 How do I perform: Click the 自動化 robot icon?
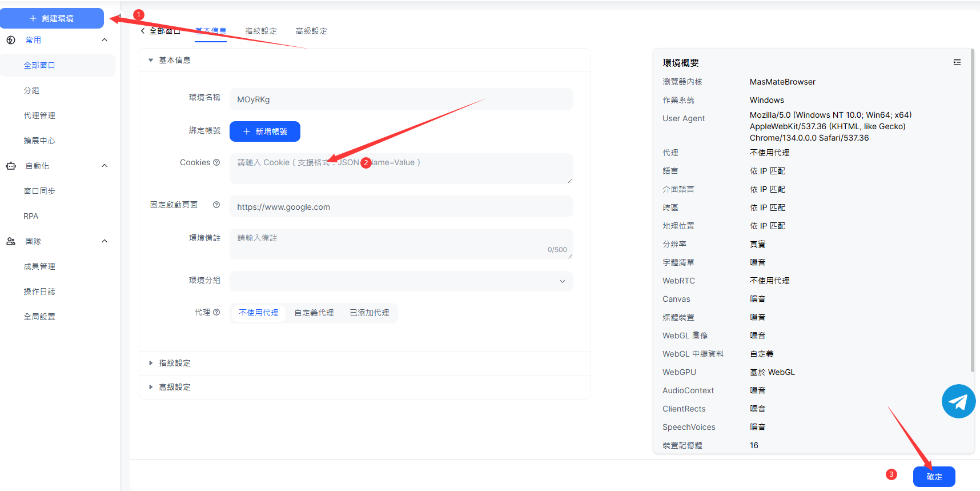[x=11, y=166]
